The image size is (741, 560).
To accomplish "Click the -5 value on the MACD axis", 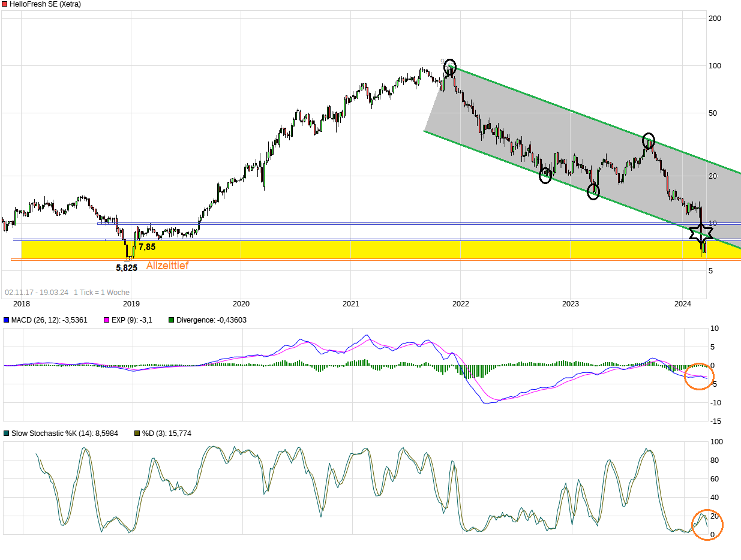I will pyautogui.click(x=713, y=384).
